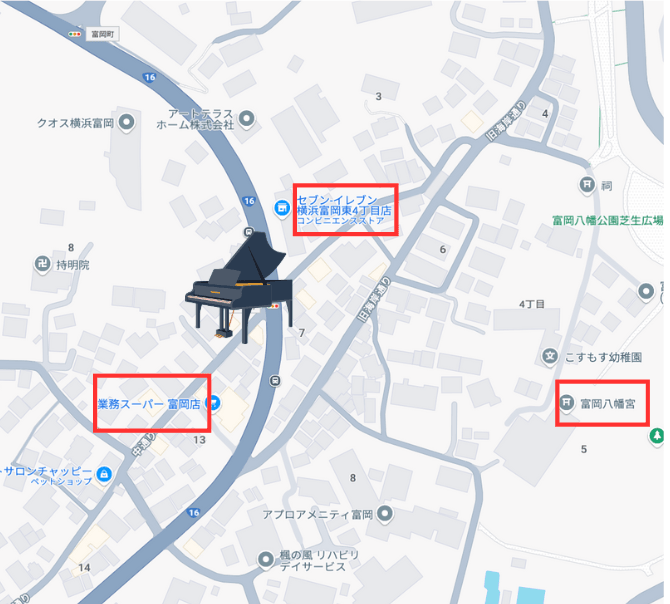Image resolution: width=670 pixels, height=604 pixels.
Task: Click the 祠 shrine torii icon
Action: coord(587,185)
